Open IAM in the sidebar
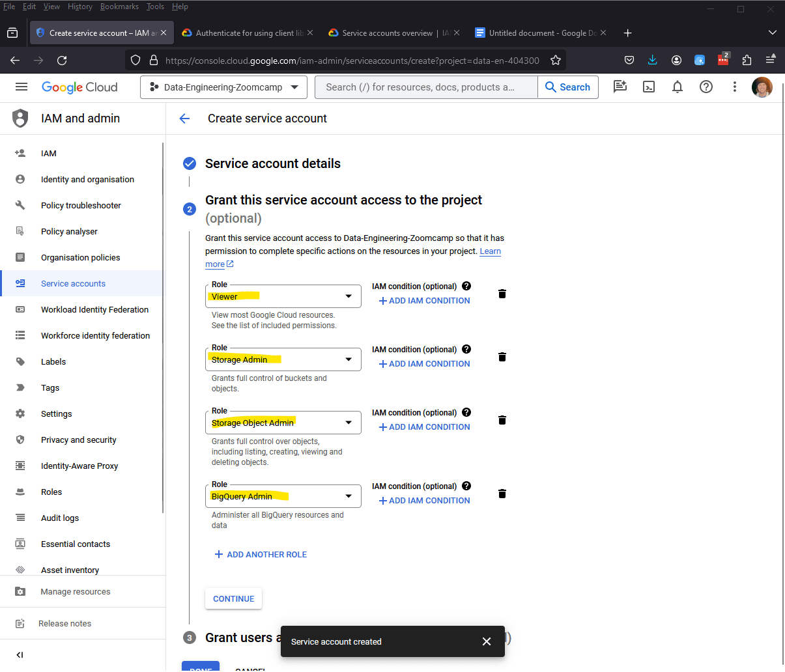The width and height of the screenshot is (785, 672). (x=82, y=154)
